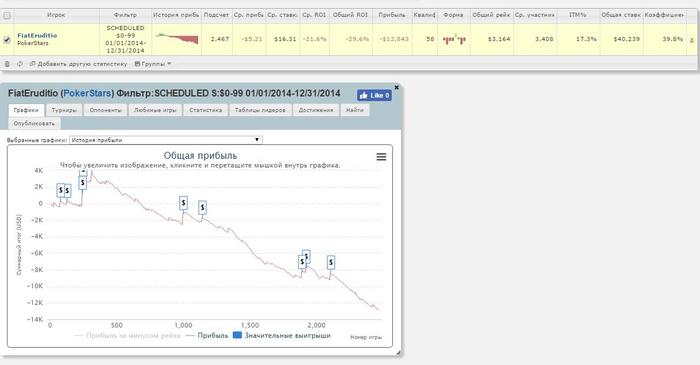This screenshot has height=365, width=700.
Task: Click the $ win marker near game 1,150
Action: point(203,207)
